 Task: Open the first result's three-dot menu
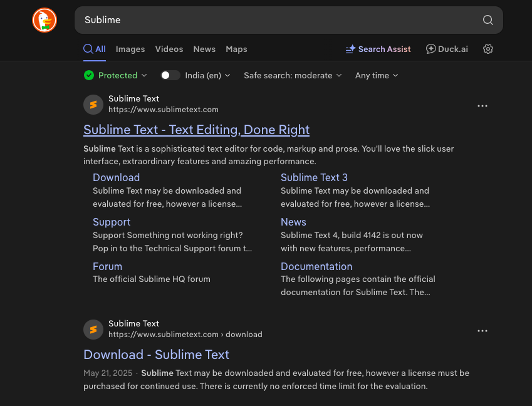482,106
